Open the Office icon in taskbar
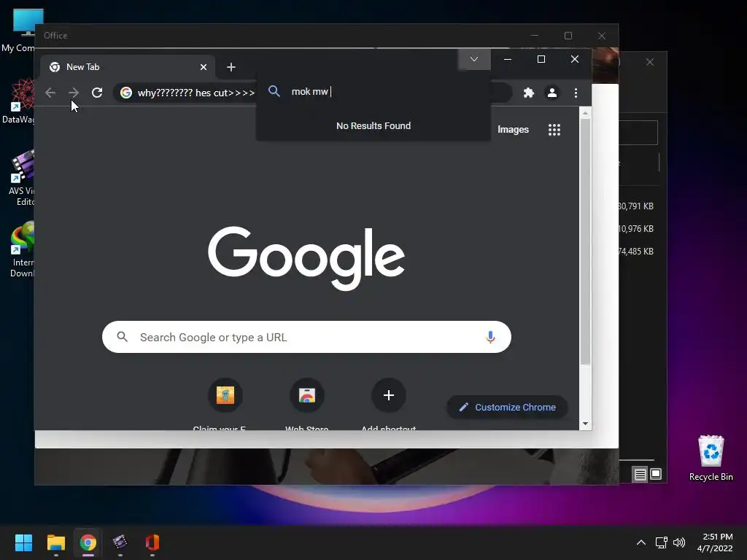This screenshot has height=560, width=747. click(x=152, y=542)
